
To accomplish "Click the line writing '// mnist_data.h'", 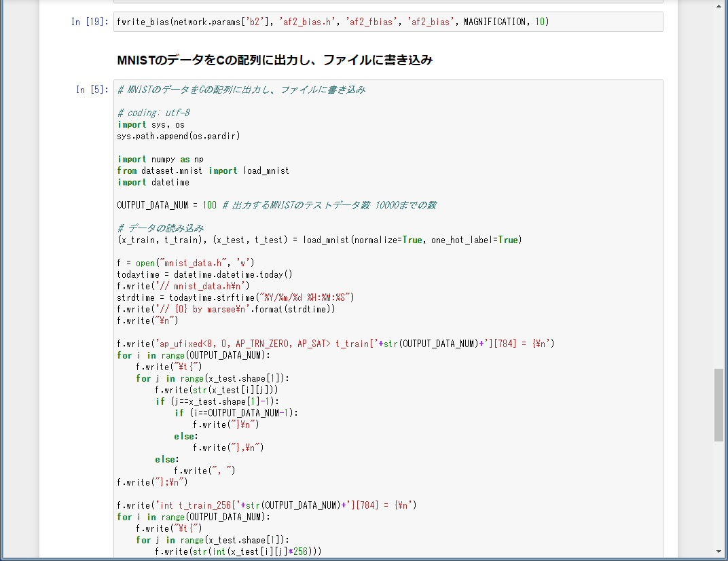I will pyautogui.click(x=183, y=286).
